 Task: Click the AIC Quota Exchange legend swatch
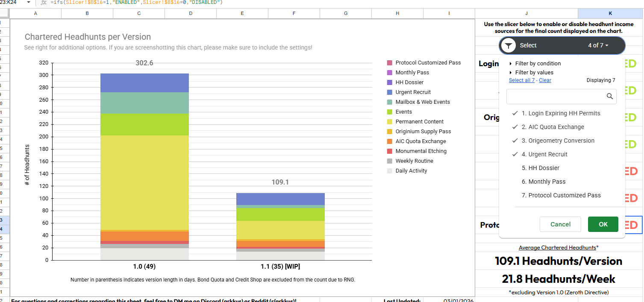point(389,141)
